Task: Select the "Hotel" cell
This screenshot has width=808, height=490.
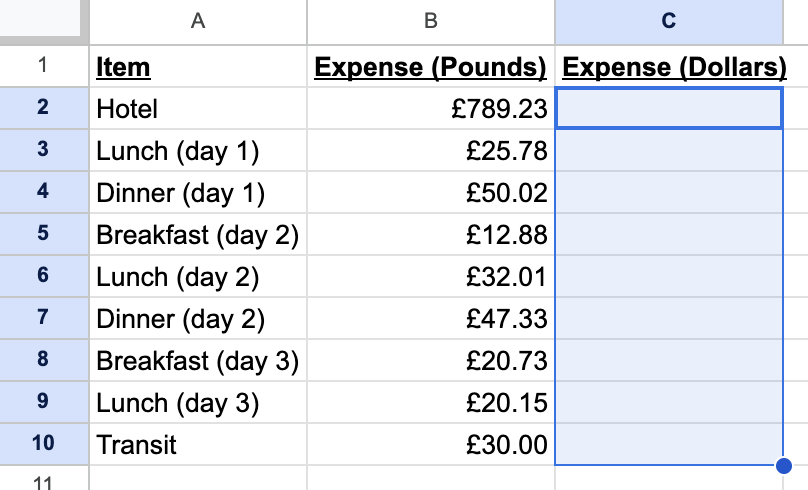Action: (198, 108)
